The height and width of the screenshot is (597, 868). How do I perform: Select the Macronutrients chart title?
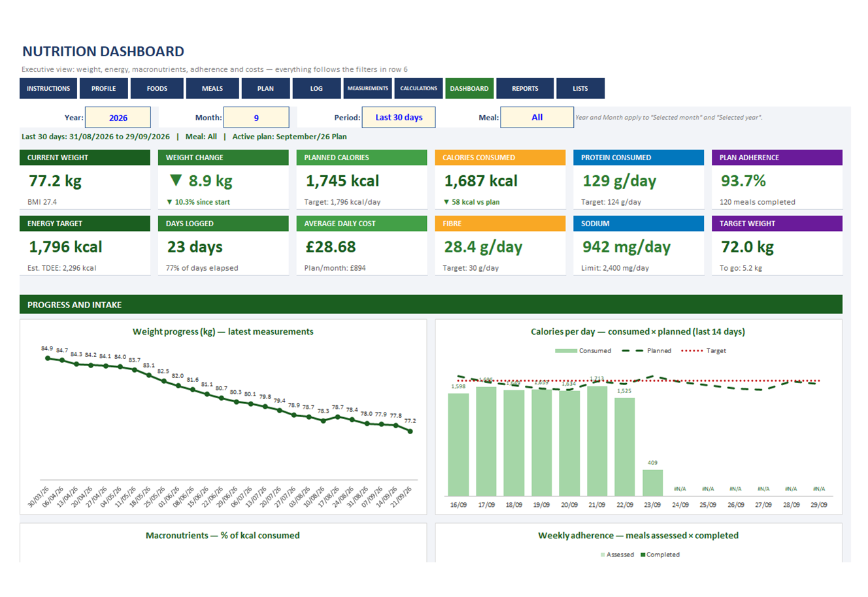pos(223,536)
